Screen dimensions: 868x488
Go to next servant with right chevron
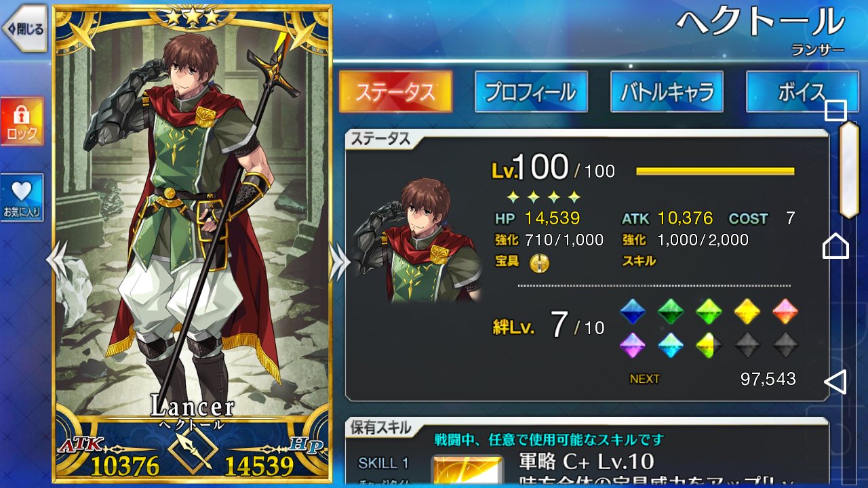[x=340, y=262]
